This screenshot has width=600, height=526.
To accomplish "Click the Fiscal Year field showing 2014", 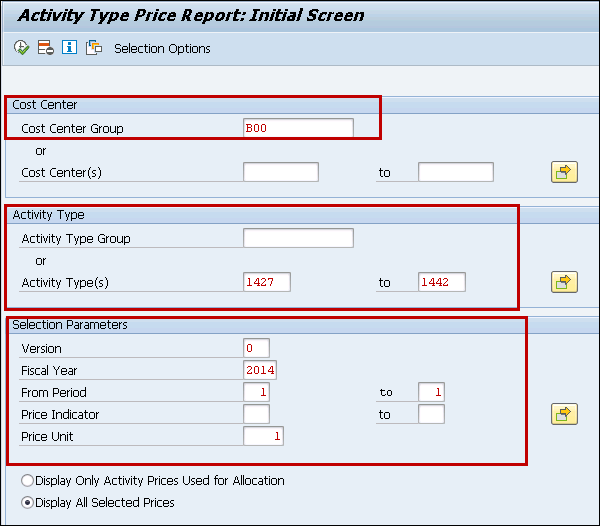I will (260, 370).
